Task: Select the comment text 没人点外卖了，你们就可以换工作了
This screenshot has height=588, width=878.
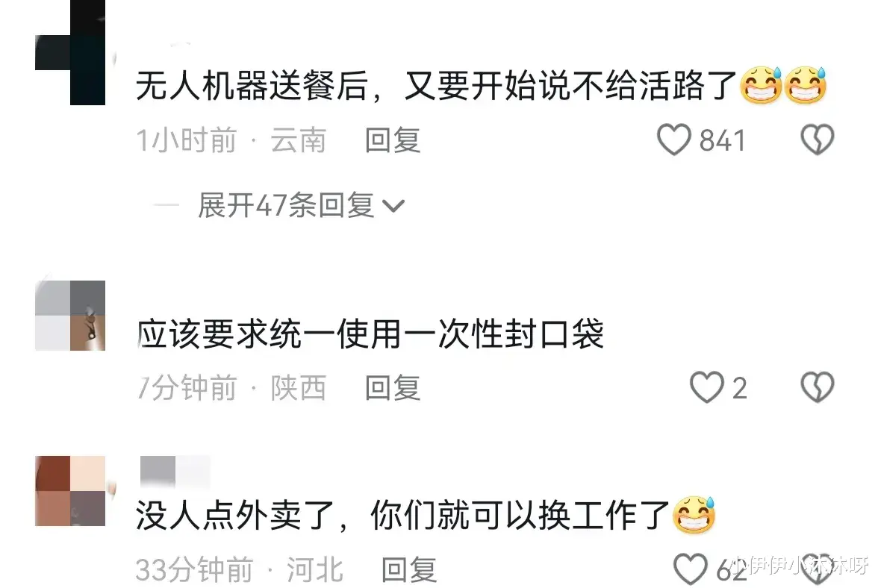Action: (402, 515)
